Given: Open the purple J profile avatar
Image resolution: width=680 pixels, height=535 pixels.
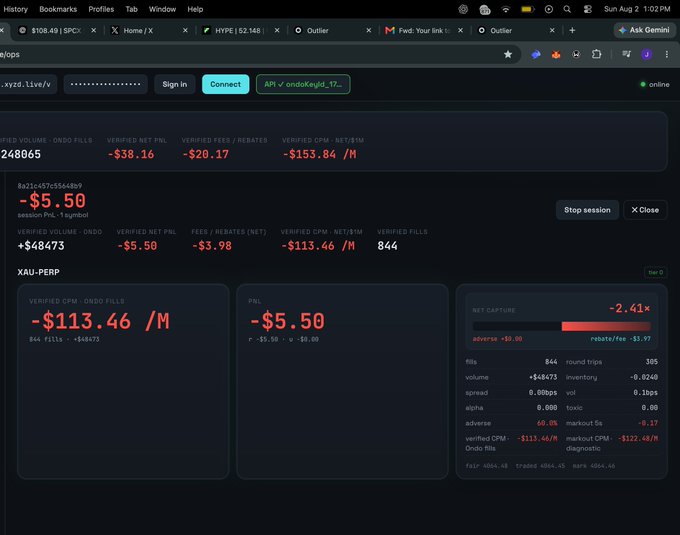Looking at the screenshot, I should (647, 54).
